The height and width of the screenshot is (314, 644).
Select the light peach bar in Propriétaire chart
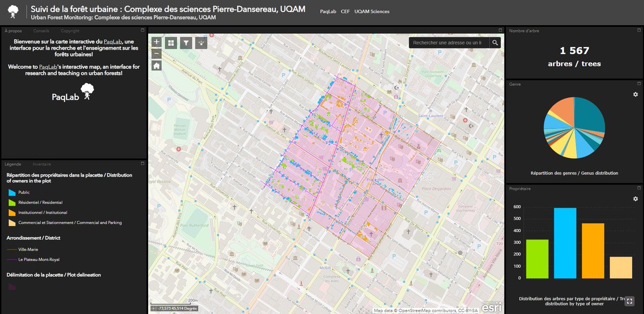(x=621, y=267)
